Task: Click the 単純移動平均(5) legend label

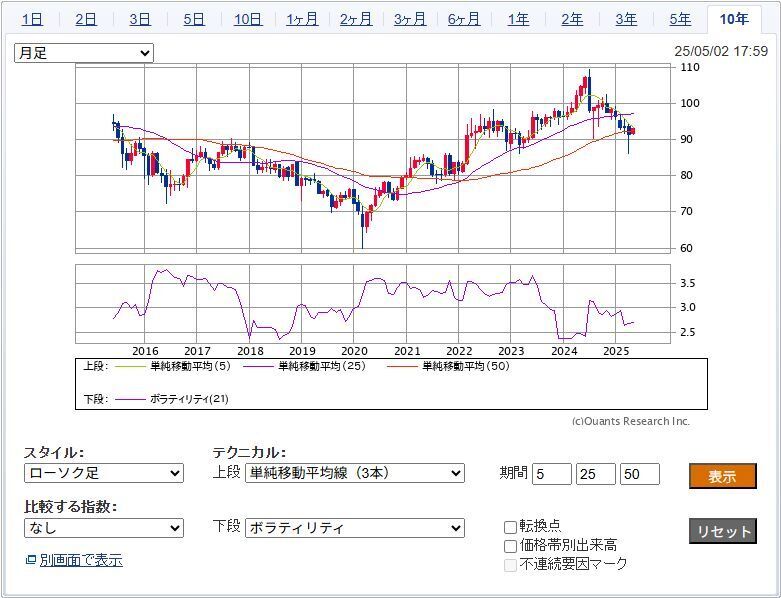Action: (x=191, y=366)
